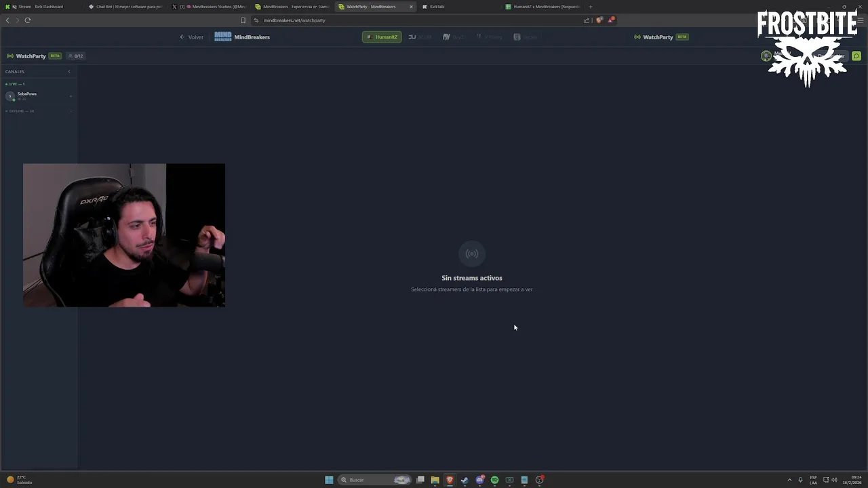Open the Windows Start menu
The image size is (868, 488).
pos(329,480)
